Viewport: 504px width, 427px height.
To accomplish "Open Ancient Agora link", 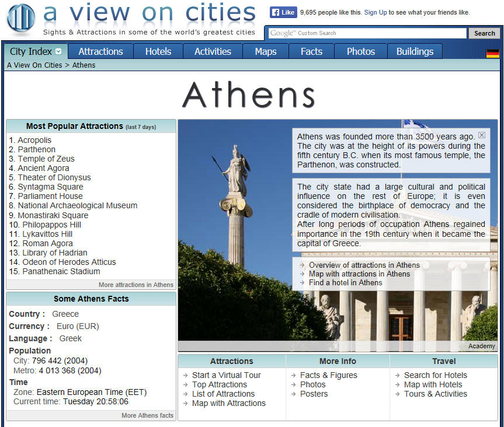I will [x=43, y=168].
